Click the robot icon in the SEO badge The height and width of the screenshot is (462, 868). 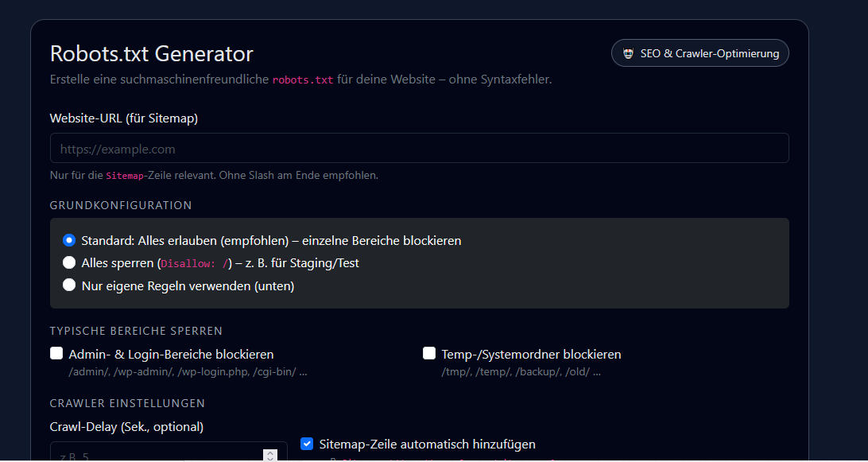(630, 52)
